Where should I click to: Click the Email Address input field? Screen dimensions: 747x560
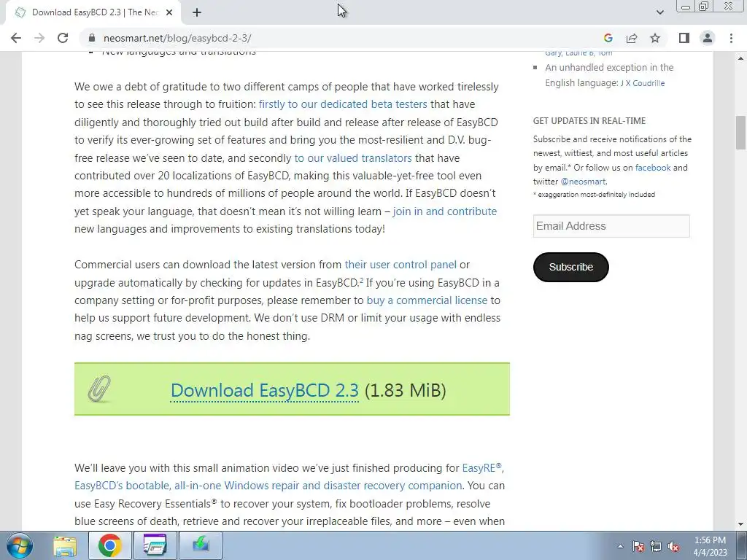[611, 226]
